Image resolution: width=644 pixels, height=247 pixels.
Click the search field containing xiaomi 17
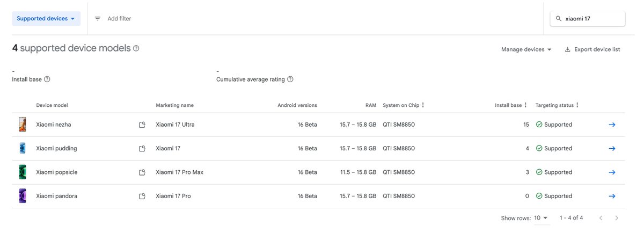tap(588, 18)
